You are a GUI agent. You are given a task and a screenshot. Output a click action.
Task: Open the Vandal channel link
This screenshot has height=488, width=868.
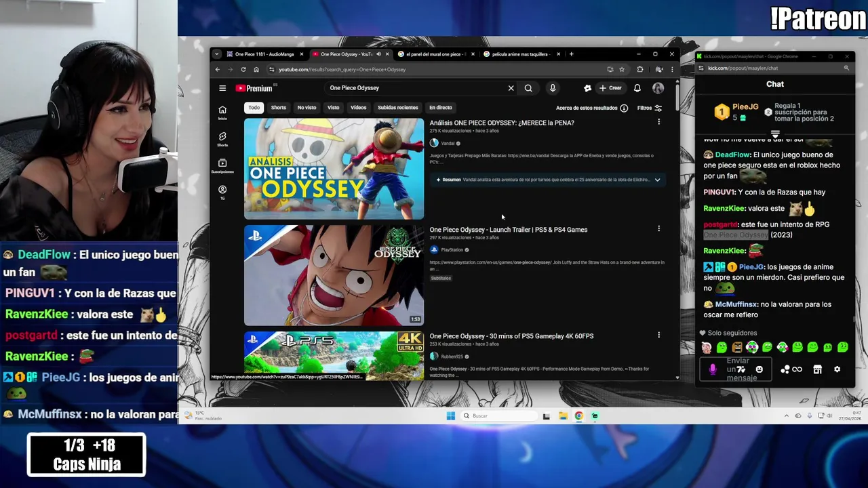point(448,144)
